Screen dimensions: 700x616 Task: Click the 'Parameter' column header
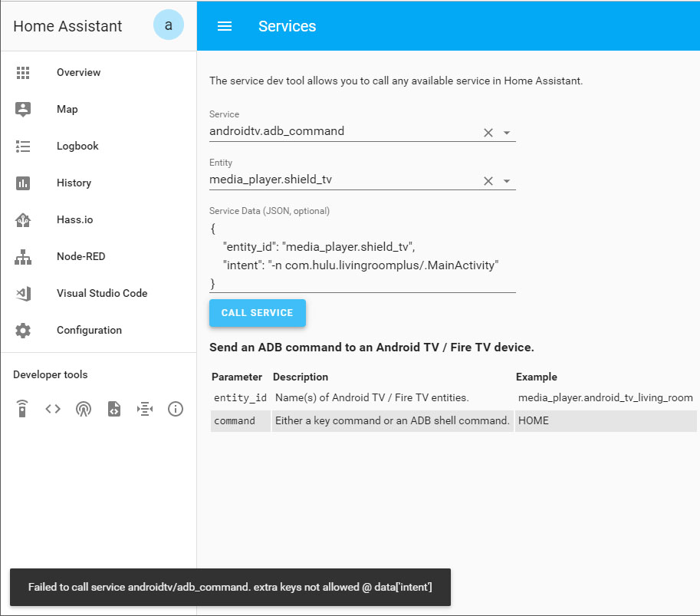[237, 377]
